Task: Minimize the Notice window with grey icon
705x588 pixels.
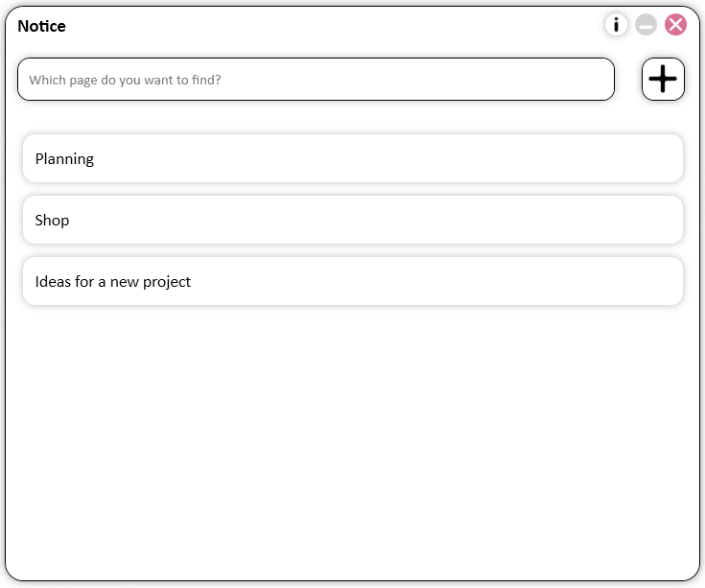Action: 646,25
